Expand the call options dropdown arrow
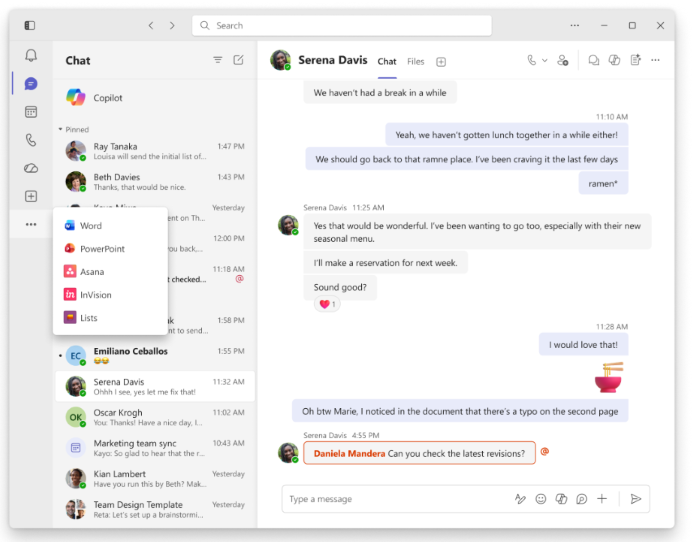 point(545,60)
